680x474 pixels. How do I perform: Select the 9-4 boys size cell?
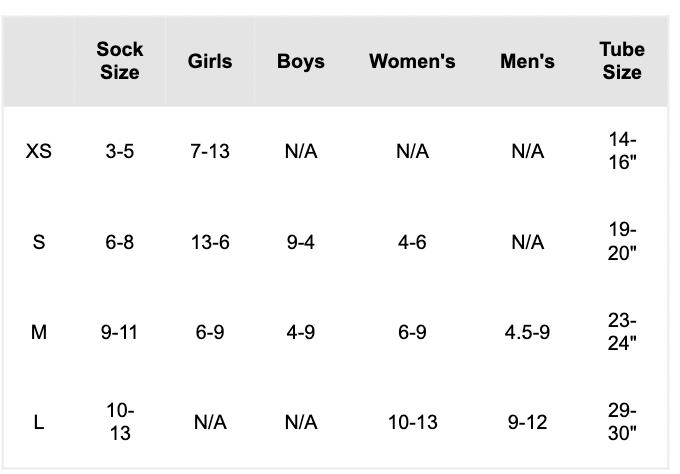click(x=301, y=242)
